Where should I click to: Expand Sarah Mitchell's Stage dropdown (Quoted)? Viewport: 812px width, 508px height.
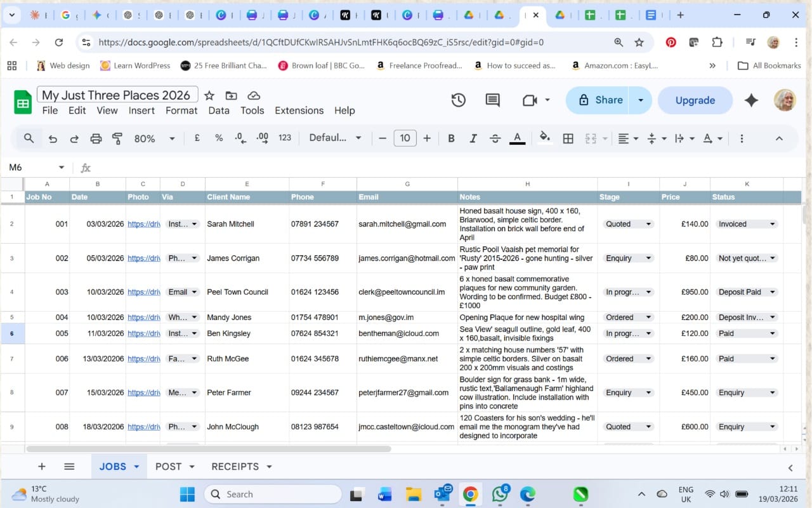[648, 224]
